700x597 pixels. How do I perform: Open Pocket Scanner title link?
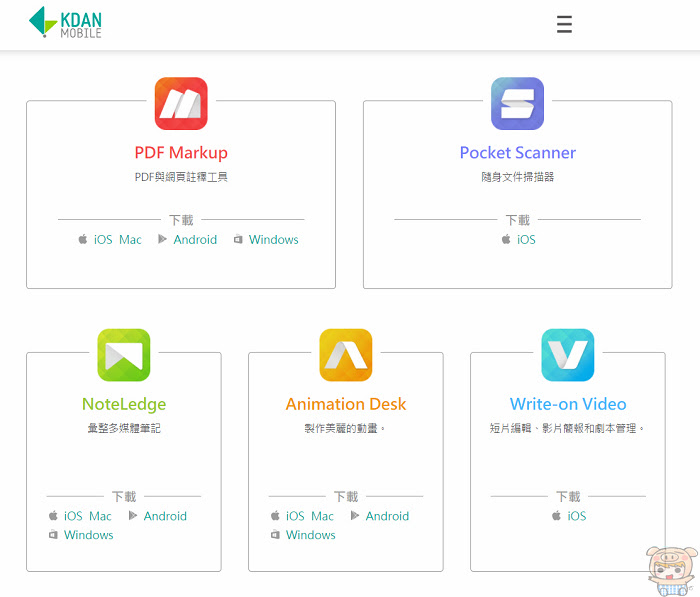pyautogui.click(x=517, y=153)
